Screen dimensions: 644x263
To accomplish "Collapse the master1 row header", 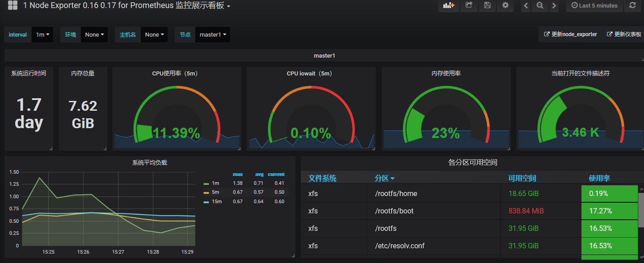I will pyautogui.click(x=324, y=56).
